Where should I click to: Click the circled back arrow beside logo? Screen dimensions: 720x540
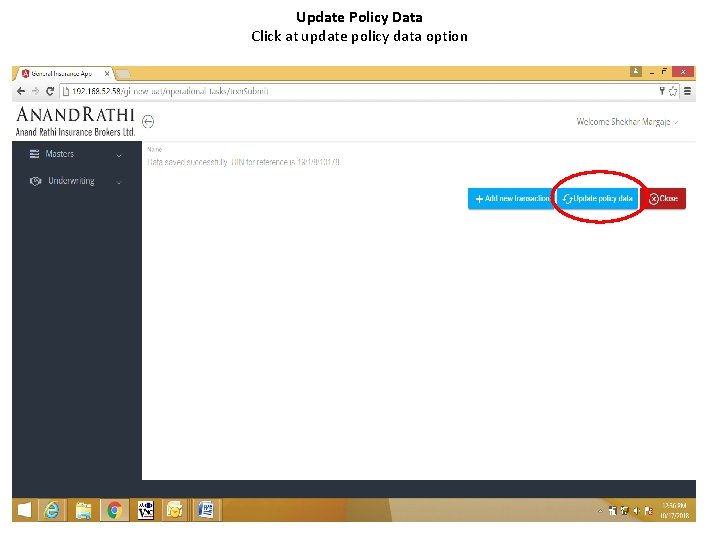[148, 122]
